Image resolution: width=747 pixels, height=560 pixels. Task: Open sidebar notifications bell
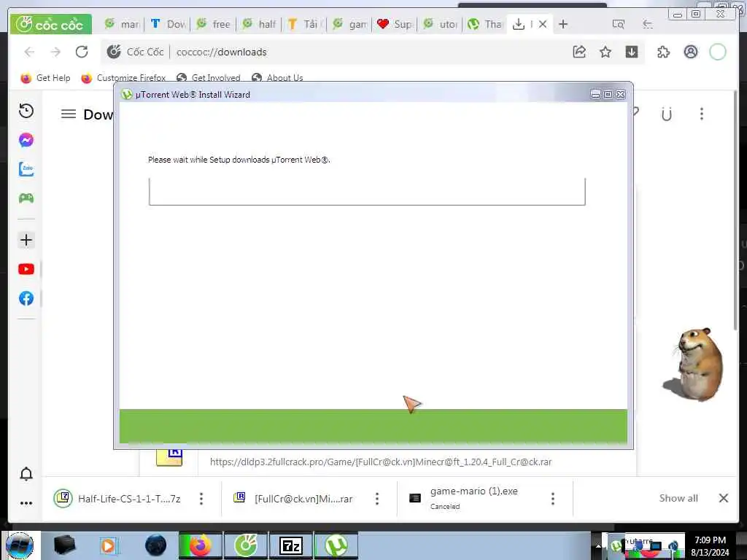(26, 474)
